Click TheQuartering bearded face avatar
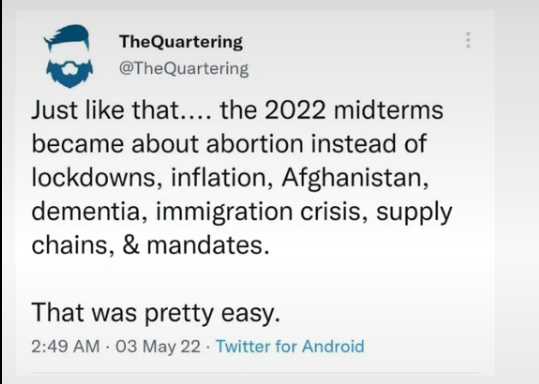Viewport: 539px width, 384px height. pyautogui.click(x=69, y=56)
